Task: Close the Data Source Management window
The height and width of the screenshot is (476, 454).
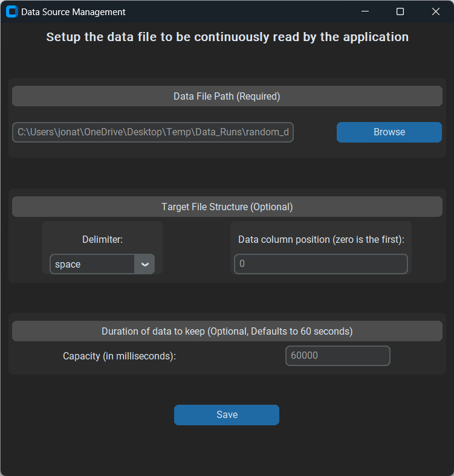Action: (436, 11)
